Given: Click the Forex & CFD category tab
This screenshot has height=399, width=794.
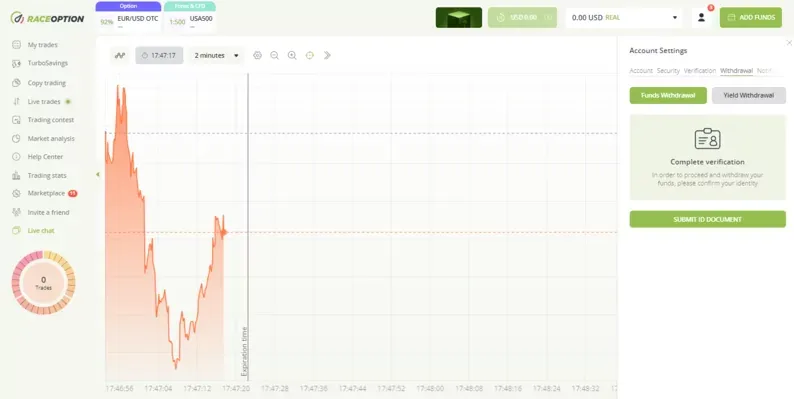Looking at the screenshot, I should tap(190, 6).
